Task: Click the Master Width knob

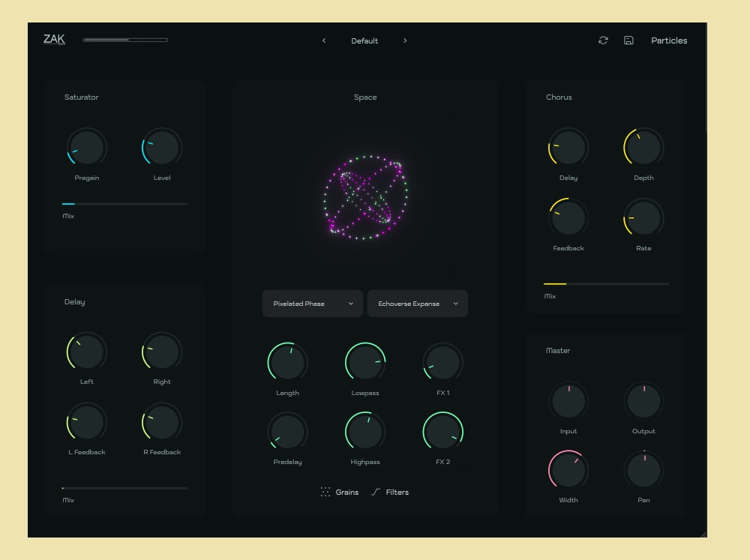Action: tap(568, 471)
